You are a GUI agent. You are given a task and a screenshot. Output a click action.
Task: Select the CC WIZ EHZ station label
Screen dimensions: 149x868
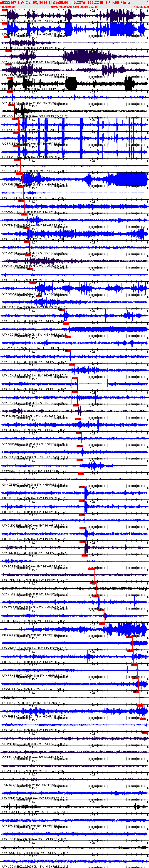coord(34,349)
